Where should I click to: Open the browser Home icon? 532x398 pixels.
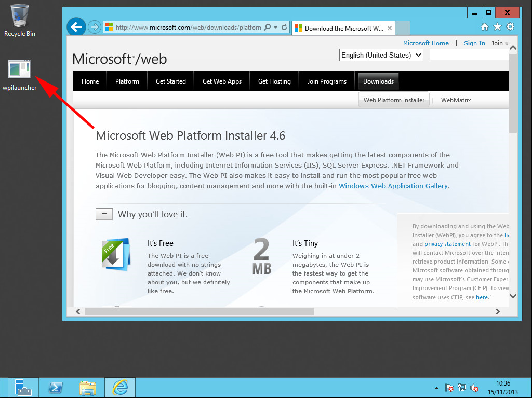click(x=485, y=27)
